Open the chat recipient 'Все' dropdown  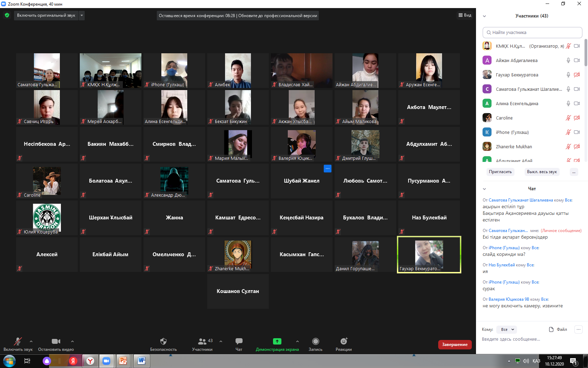(x=507, y=329)
